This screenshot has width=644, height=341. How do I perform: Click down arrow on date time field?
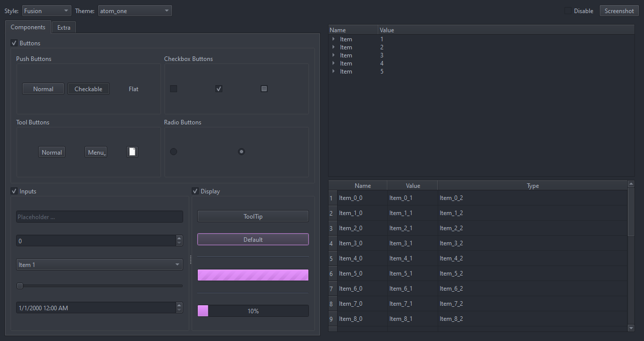[x=179, y=310]
